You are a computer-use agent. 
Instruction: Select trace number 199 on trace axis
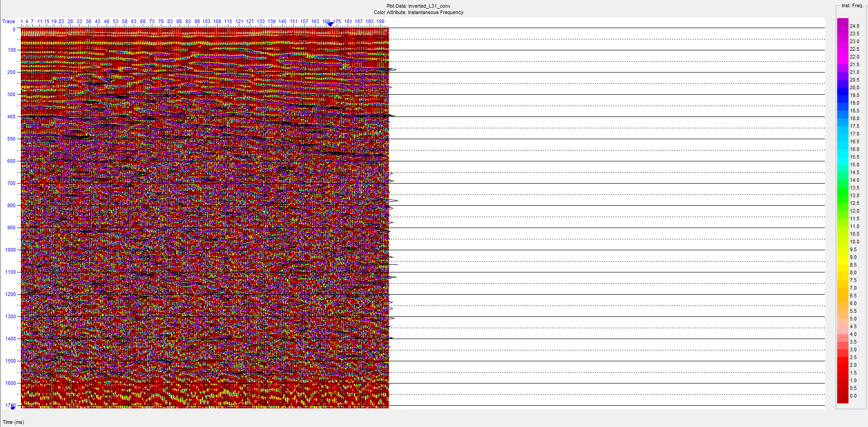(380, 21)
